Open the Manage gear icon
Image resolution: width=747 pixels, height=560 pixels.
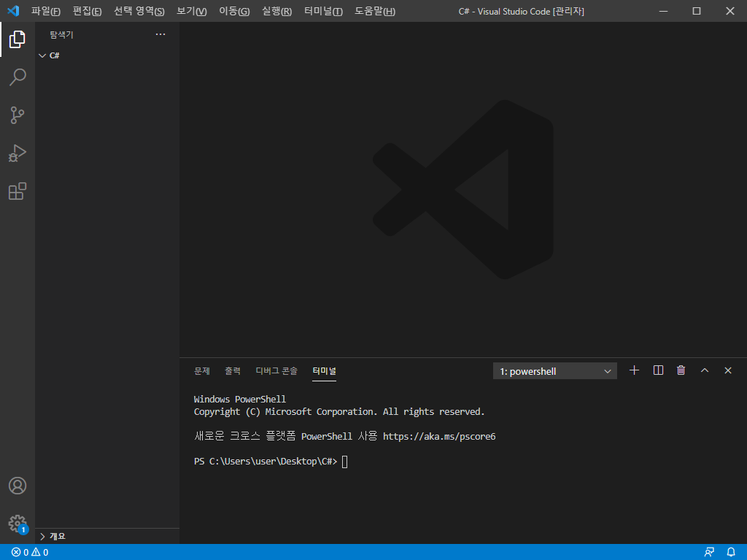pyautogui.click(x=18, y=524)
